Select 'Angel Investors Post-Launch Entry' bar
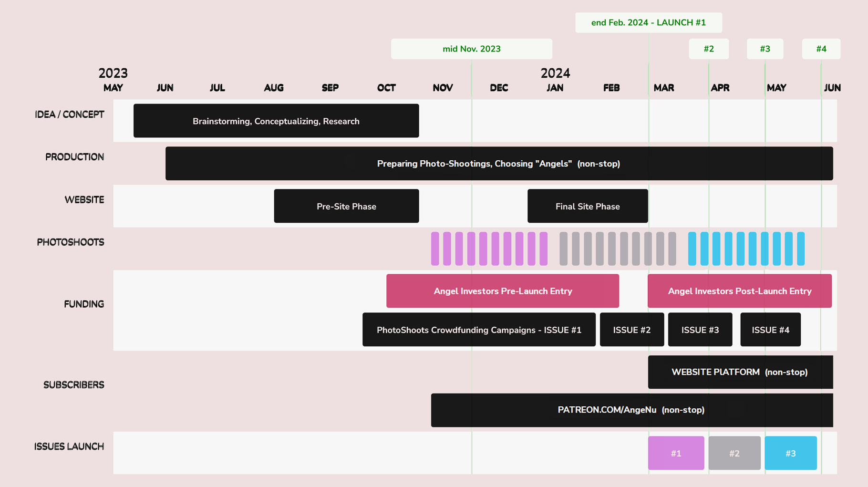 [739, 291]
